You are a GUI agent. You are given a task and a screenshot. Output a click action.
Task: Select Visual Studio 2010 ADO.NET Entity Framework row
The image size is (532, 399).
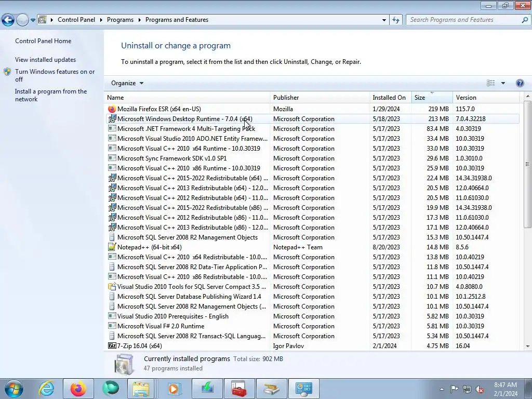[x=312, y=138]
